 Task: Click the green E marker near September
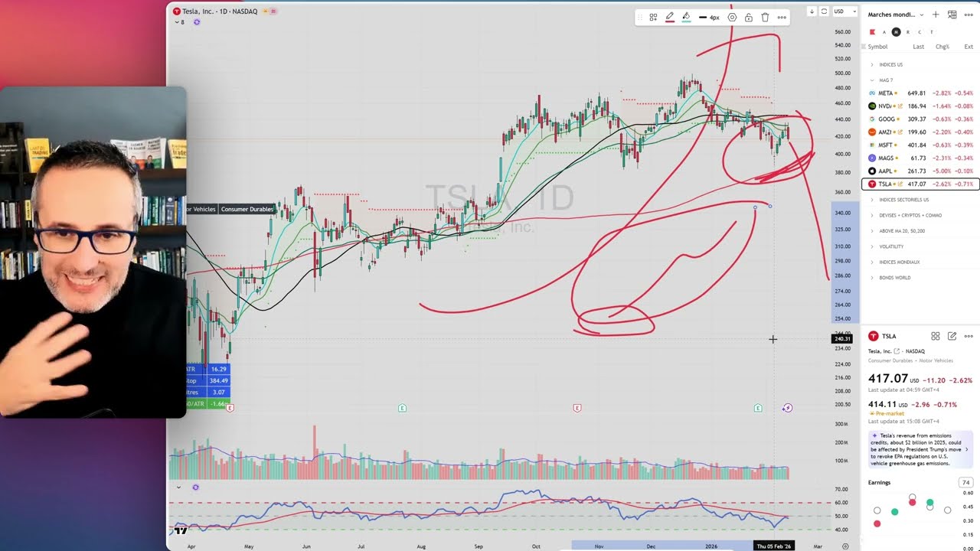pos(402,409)
